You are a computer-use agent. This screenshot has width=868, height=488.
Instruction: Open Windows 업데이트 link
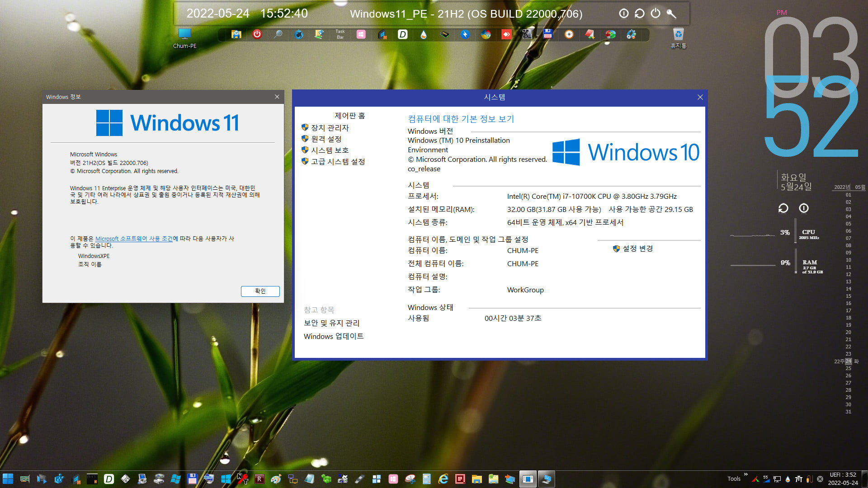[334, 336]
